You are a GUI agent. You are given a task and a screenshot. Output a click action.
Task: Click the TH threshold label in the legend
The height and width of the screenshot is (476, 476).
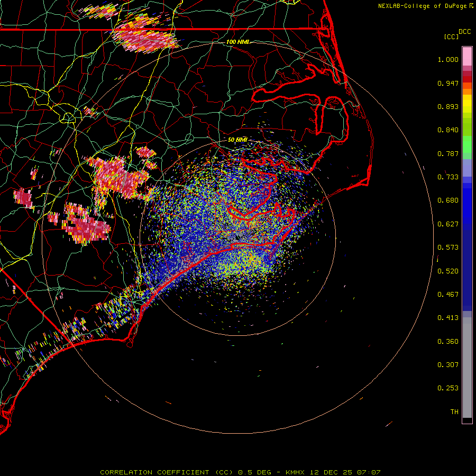coord(454,412)
